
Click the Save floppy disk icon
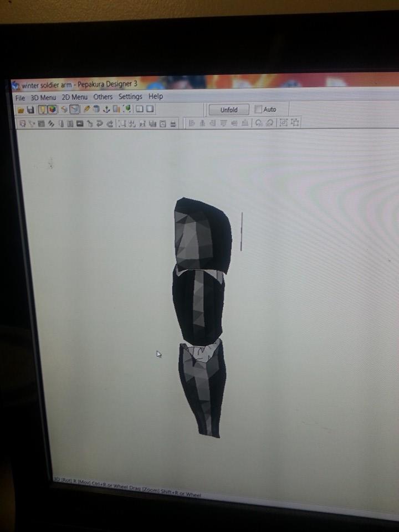[x=30, y=110]
